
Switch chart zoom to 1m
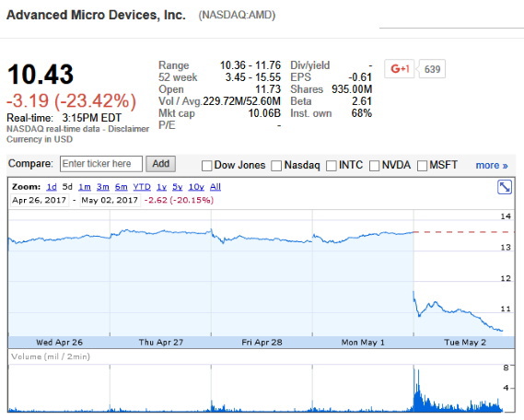pyautogui.click(x=85, y=187)
